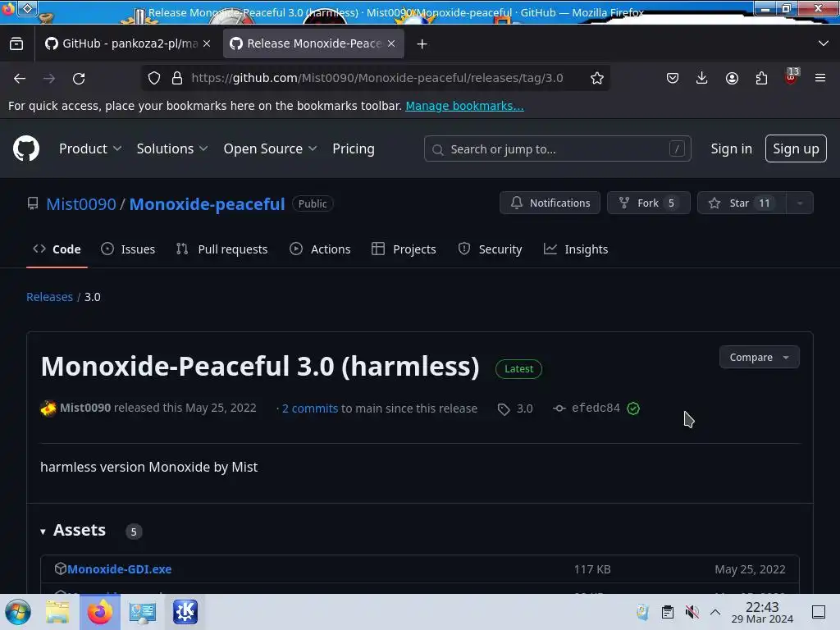Image resolution: width=840 pixels, height=630 pixels.
Task: Expand the Product menu
Action: 90,148
